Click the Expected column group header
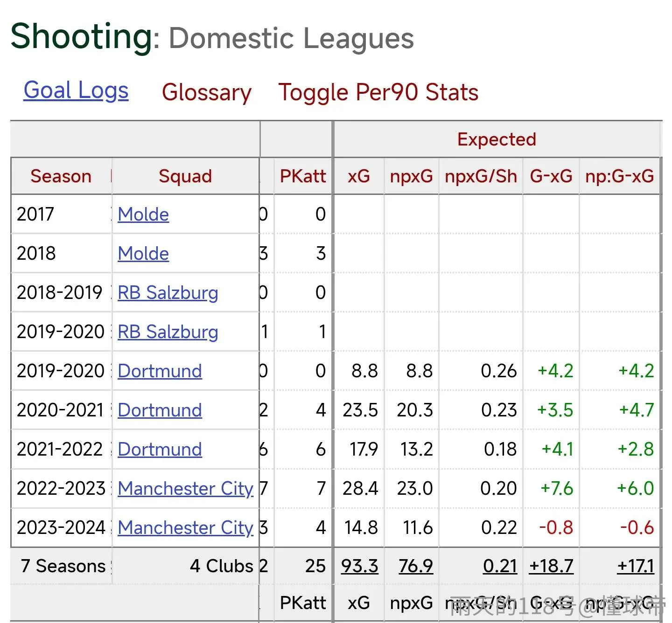Viewport: 672px width, 623px height. point(497,139)
